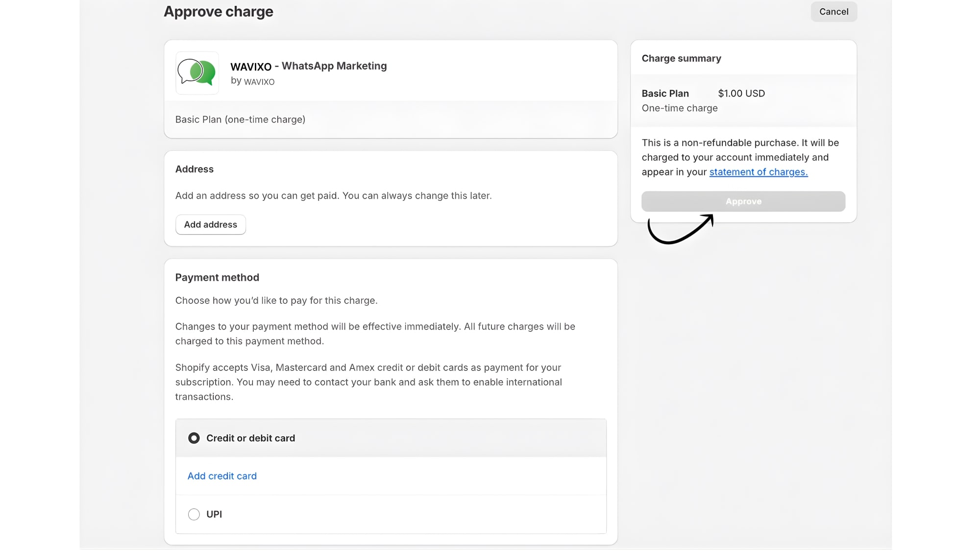Click the Address section heading
The image size is (980, 551).
(x=195, y=169)
